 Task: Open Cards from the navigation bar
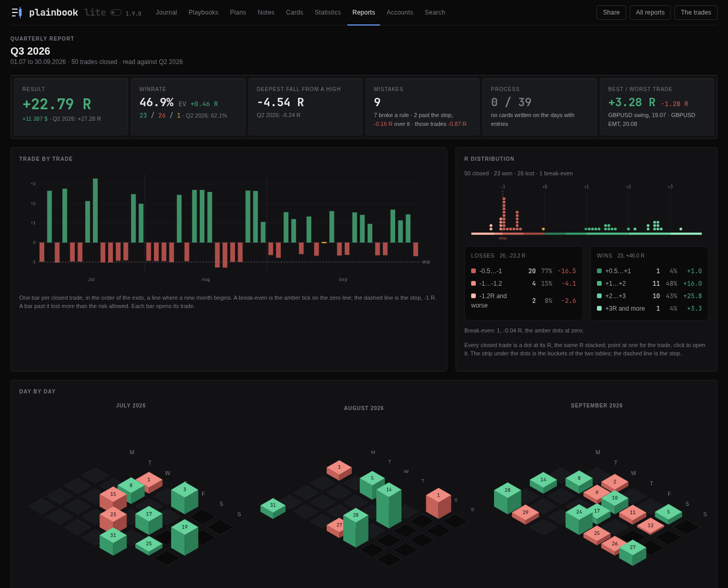(x=294, y=12)
